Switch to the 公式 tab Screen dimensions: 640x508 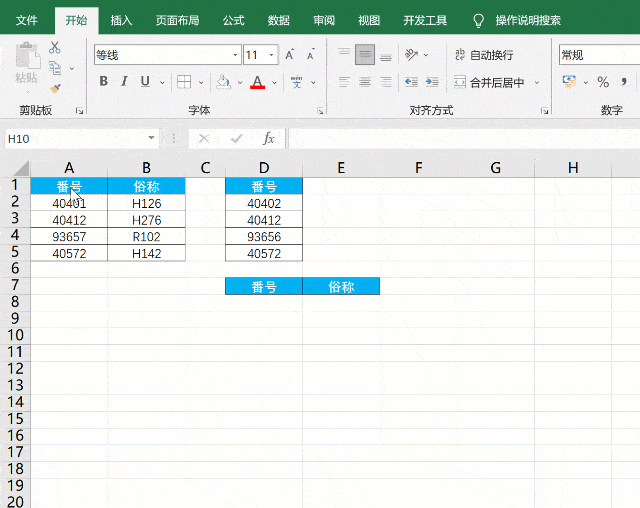pyautogui.click(x=233, y=20)
